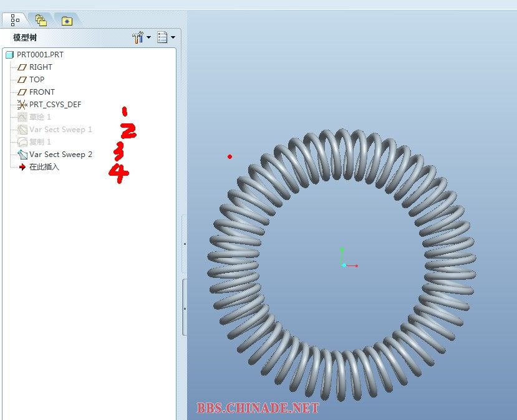The height and width of the screenshot is (420, 517).
Task: Click the red 在此插入 insert-here arrow
Action: [x=22, y=167]
